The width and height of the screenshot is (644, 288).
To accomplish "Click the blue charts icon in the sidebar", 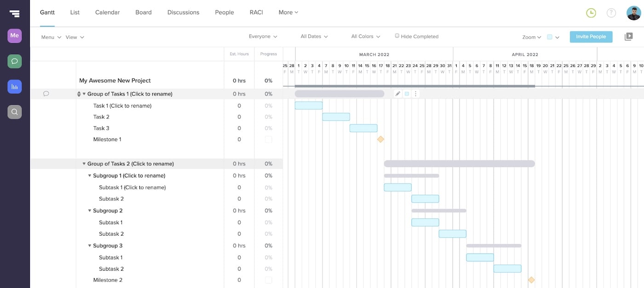I will [x=14, y=86].
